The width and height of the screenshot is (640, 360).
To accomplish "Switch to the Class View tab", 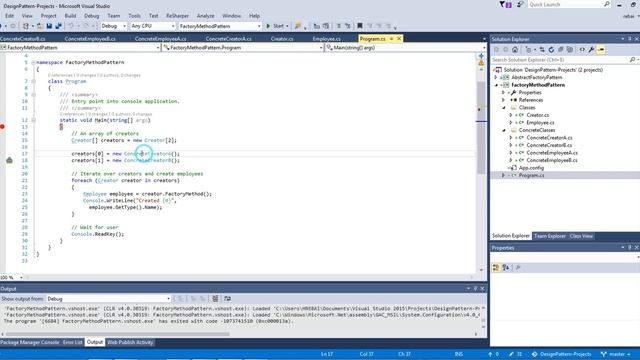I will 581,236.
